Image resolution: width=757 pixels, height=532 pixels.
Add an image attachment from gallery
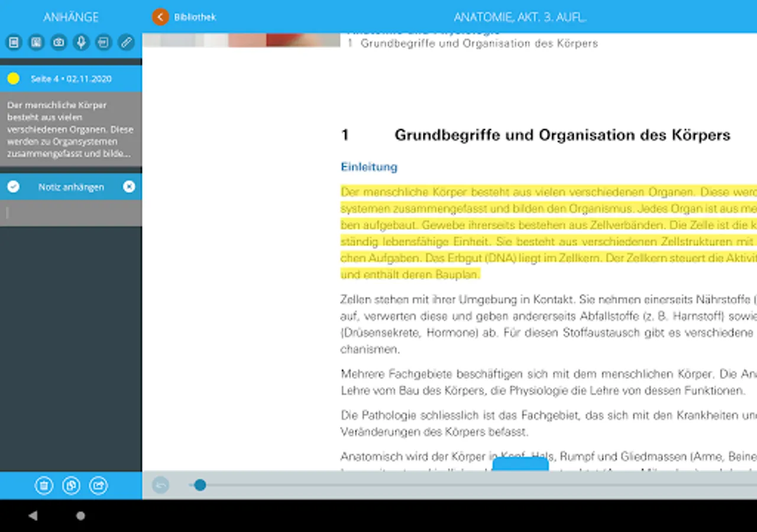(x=36, y=43)
